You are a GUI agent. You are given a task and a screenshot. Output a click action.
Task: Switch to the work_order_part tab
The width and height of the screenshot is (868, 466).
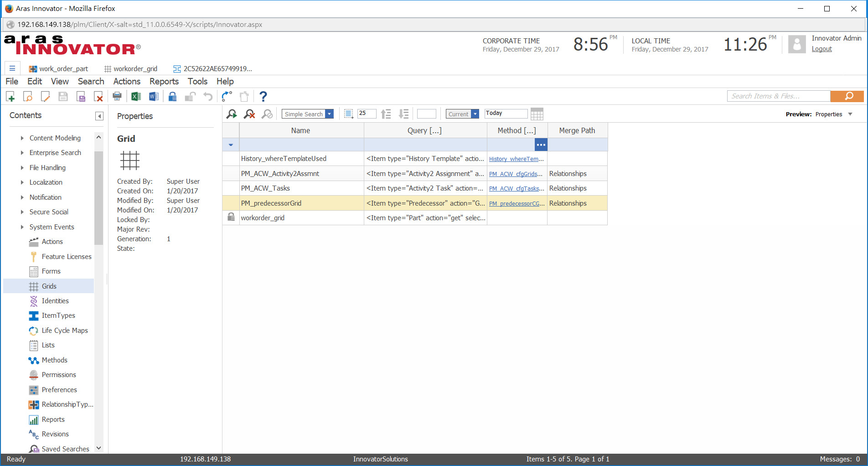(x=59, y=69)
